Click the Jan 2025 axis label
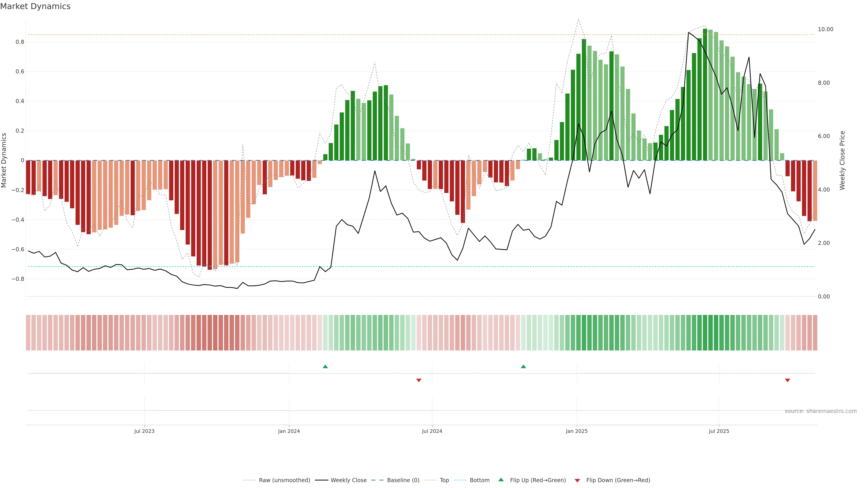Screen dimensions: 868x488 (577, 431)
